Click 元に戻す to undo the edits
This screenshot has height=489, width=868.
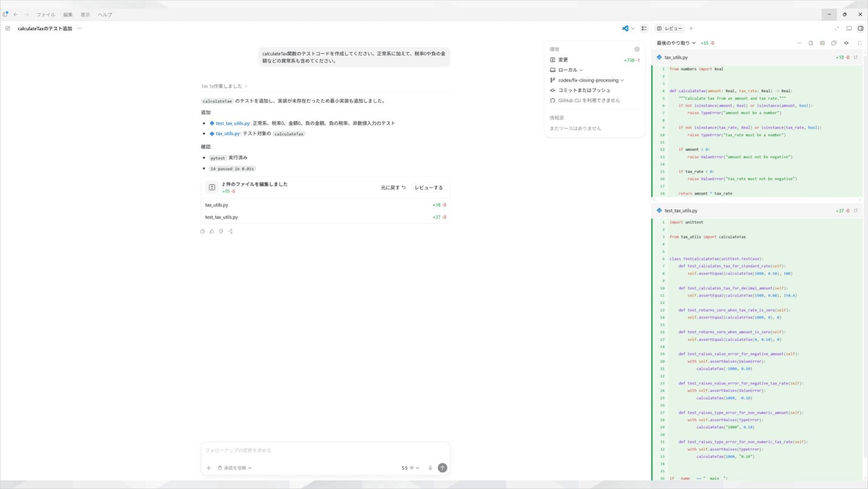(x=393, y=187)
